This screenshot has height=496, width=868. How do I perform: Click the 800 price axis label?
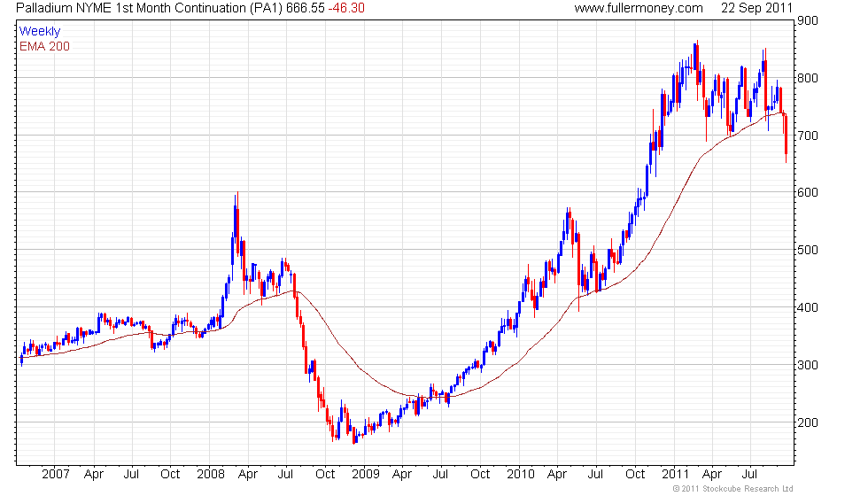click(808, 78)
